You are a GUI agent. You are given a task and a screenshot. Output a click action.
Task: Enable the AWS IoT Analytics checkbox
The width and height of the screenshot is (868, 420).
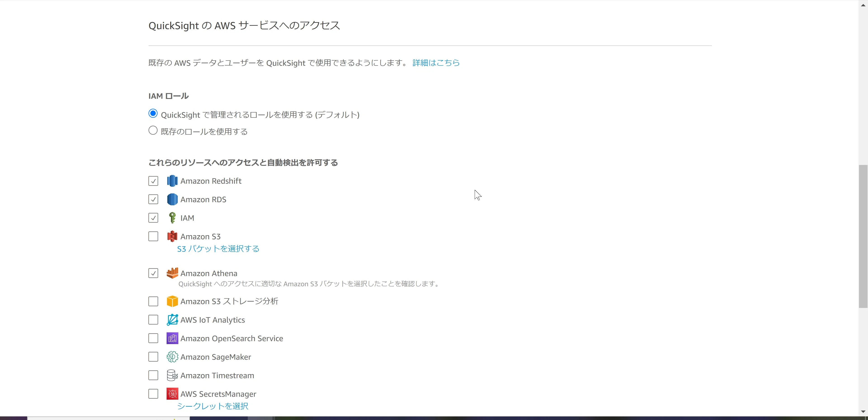point(153,320)
